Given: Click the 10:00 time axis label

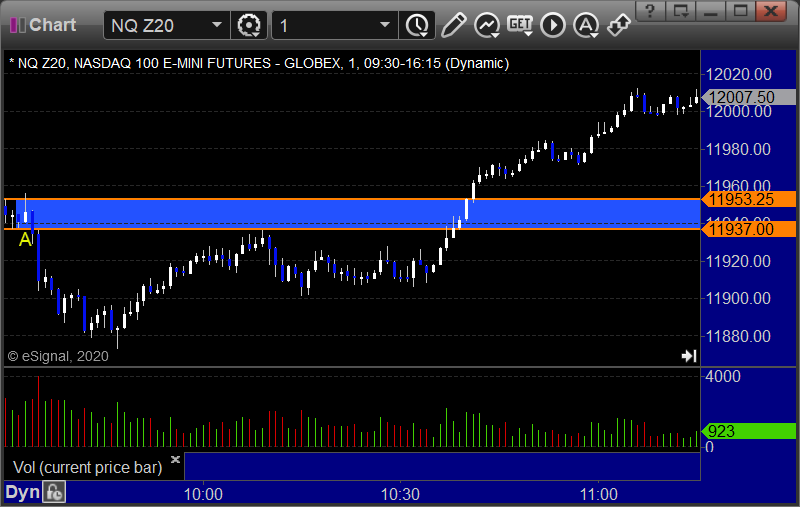Looking at the screenshot, I should coord(203,494).
